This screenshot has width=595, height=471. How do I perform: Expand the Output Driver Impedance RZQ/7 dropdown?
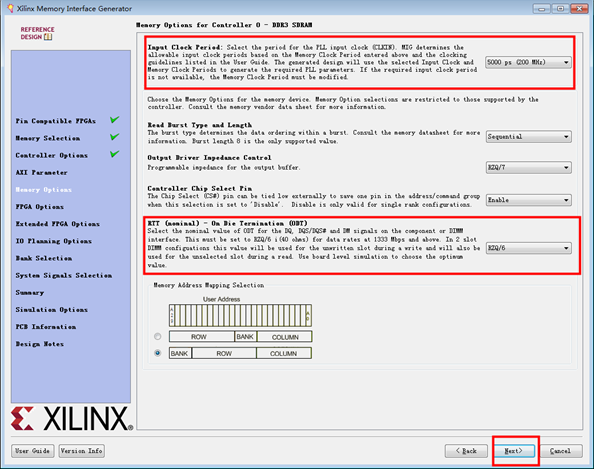tap(529, 167)
